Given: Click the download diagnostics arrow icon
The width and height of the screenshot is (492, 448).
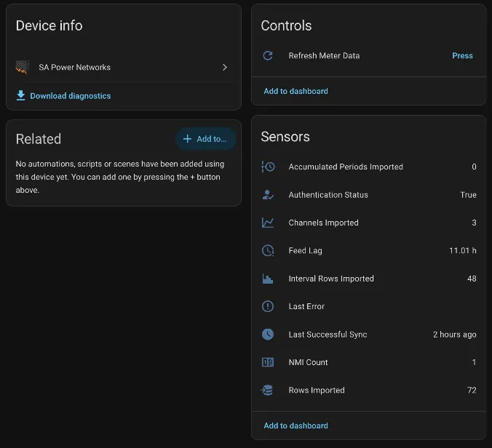Looking at the screenshot, I should [x=20, y=95].
